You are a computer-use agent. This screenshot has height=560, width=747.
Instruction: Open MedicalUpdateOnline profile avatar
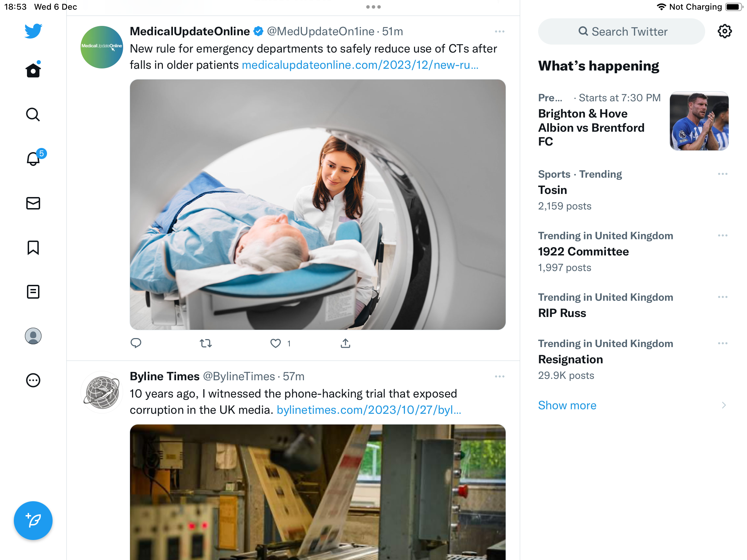[x=102, y=47]
